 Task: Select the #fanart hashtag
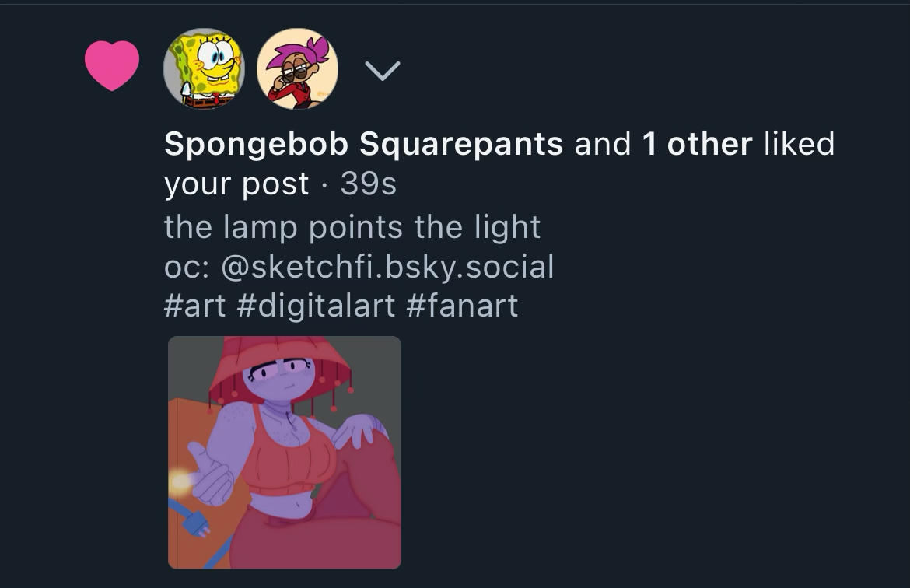tap(462, 306)
